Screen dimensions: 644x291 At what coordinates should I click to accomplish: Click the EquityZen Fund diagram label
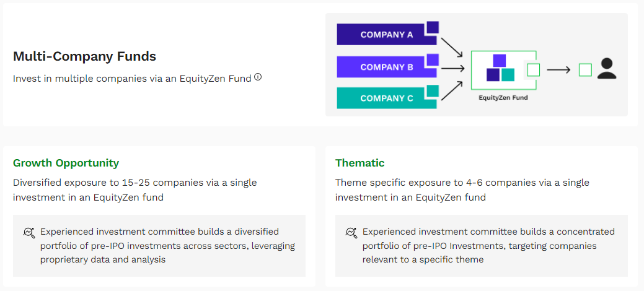[503, 98]
